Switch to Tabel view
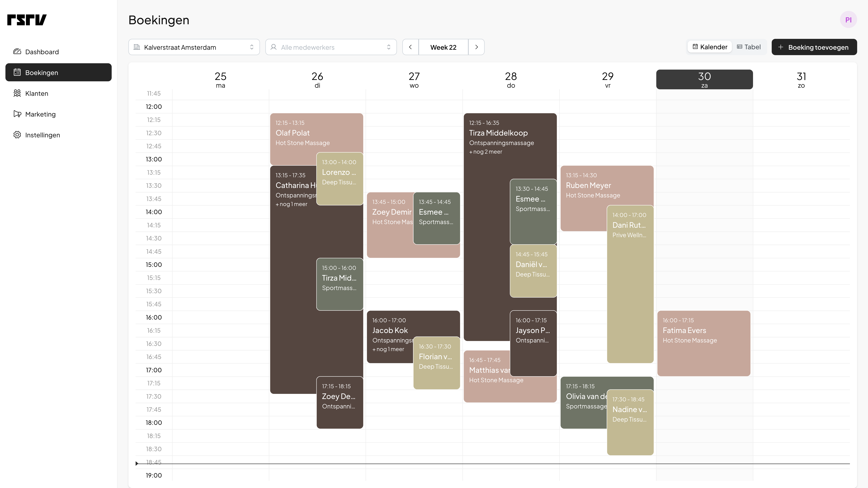This screenshot has width=868, height=488. pos(749,47)
